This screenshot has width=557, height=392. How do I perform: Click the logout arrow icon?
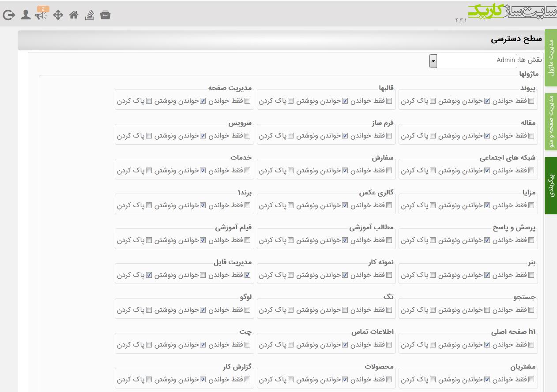[9, 15]
